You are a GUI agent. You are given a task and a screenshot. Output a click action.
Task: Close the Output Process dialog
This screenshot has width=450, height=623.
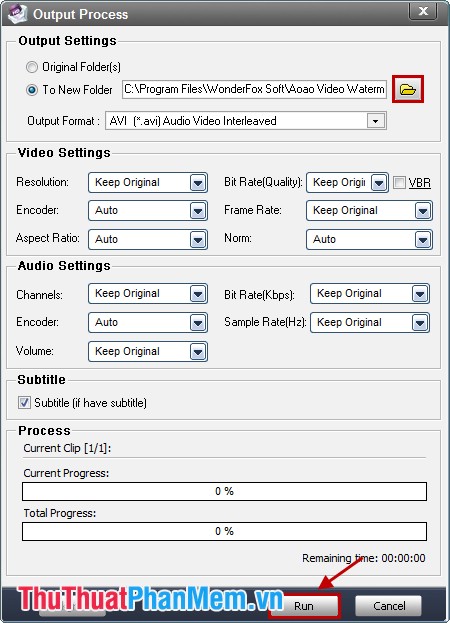(x=423, y=11)
